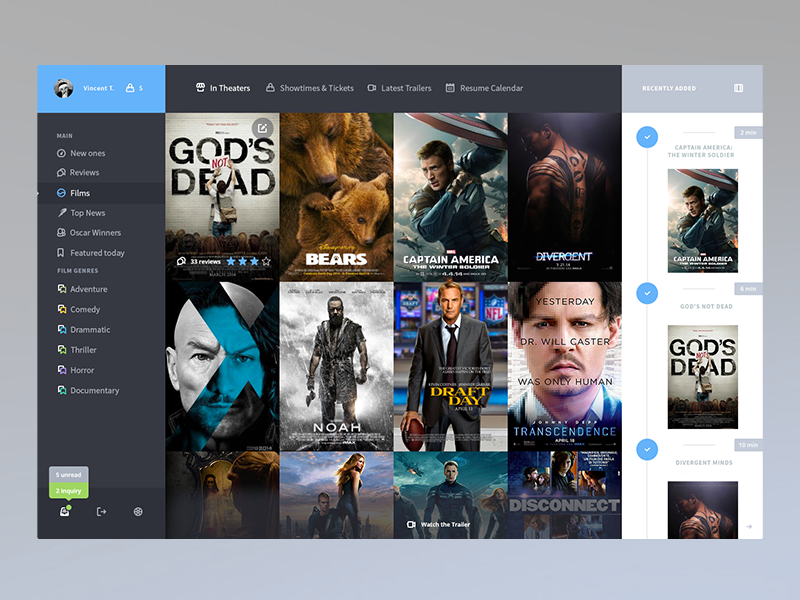The image size is (800, 600).
Task: Open the settings wheel icon in sidebar footer
Action: coord(138,511)
